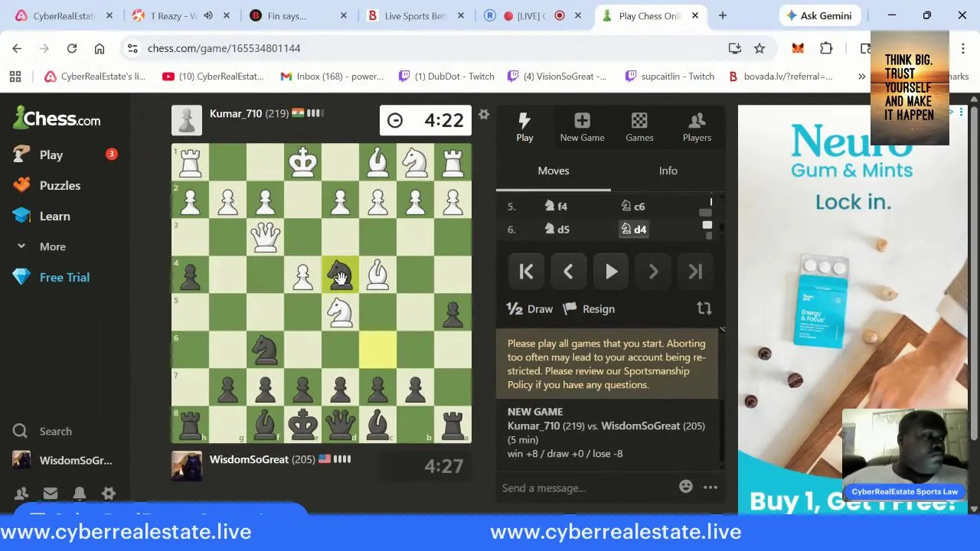
Task: Click Ask Gemini button
Action: pyautogui.click(x=818, y=15)
